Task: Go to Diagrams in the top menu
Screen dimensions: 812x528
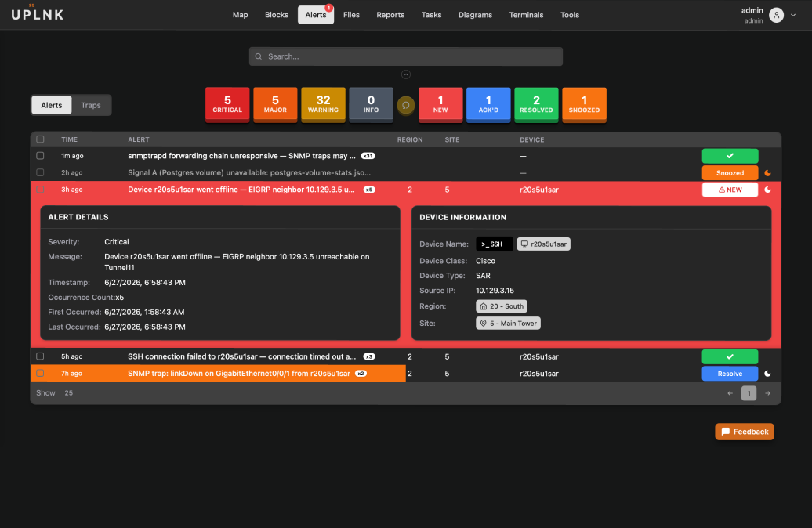Action: [475, 15]
